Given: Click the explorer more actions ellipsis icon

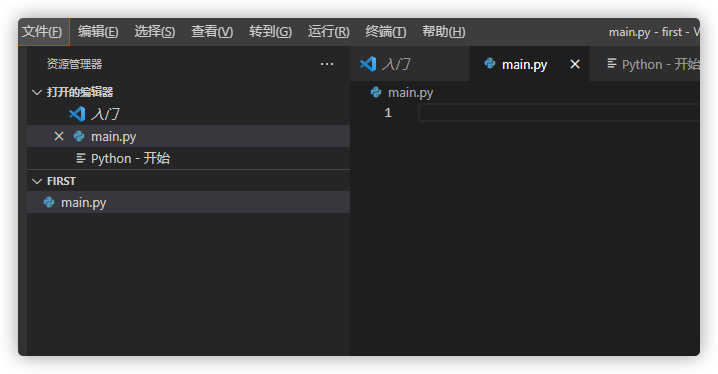Looking at the screenshot, I should [326, 64].
